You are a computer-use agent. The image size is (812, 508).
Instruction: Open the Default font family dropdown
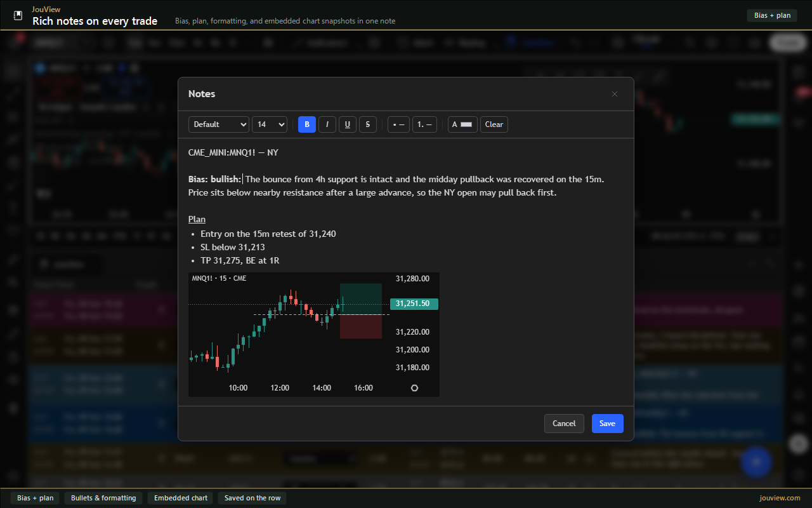(219, 124)
